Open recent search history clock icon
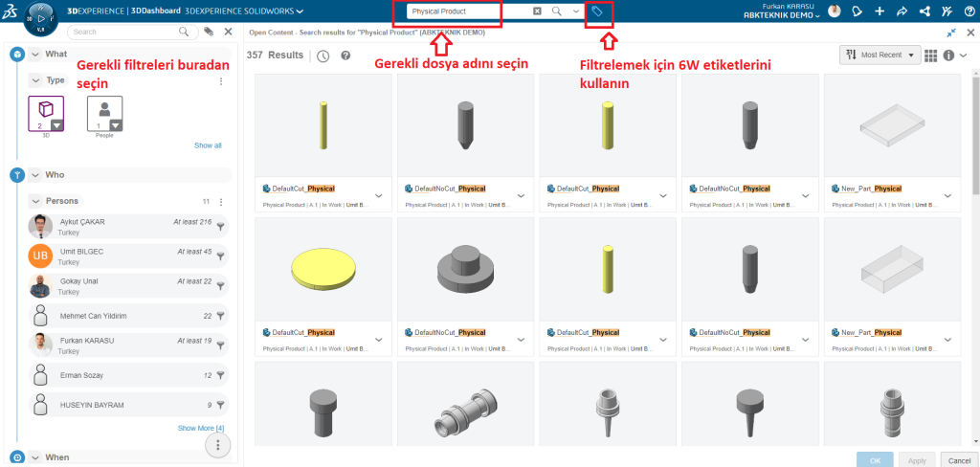 [x=323, y=56]
